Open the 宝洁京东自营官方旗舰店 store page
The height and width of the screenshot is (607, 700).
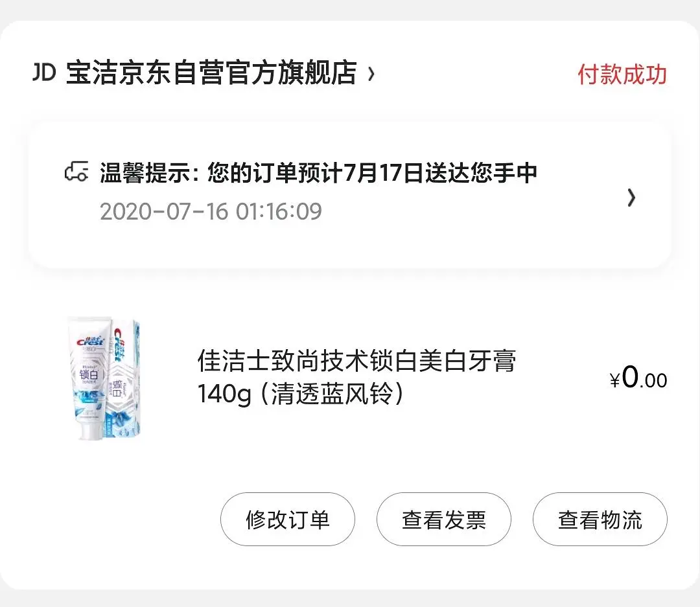(x=211, y=73)
